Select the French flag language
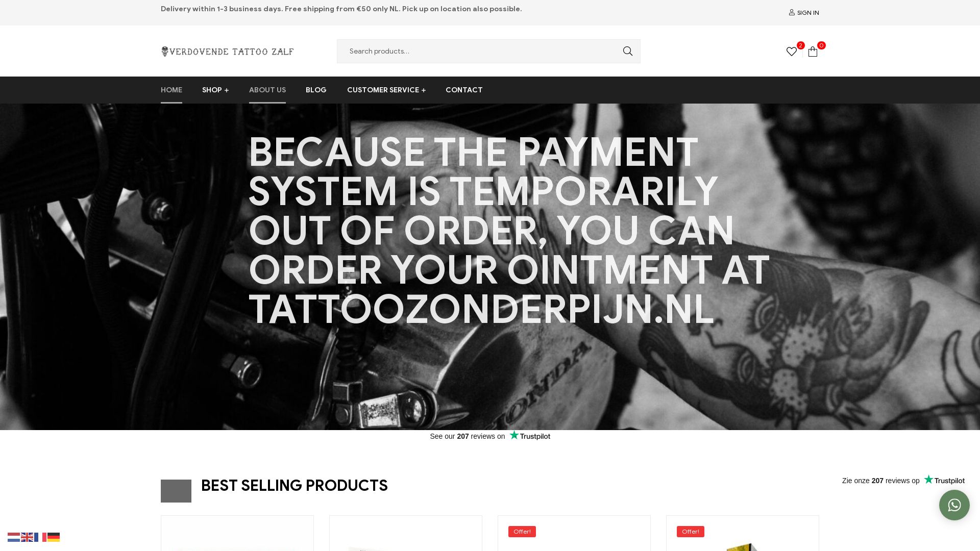Image resolution: width=980 pixels, height=551 pixels. 40,537
